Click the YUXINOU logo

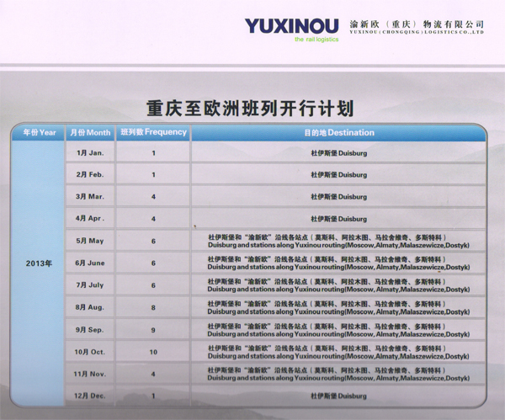[291, 26]
